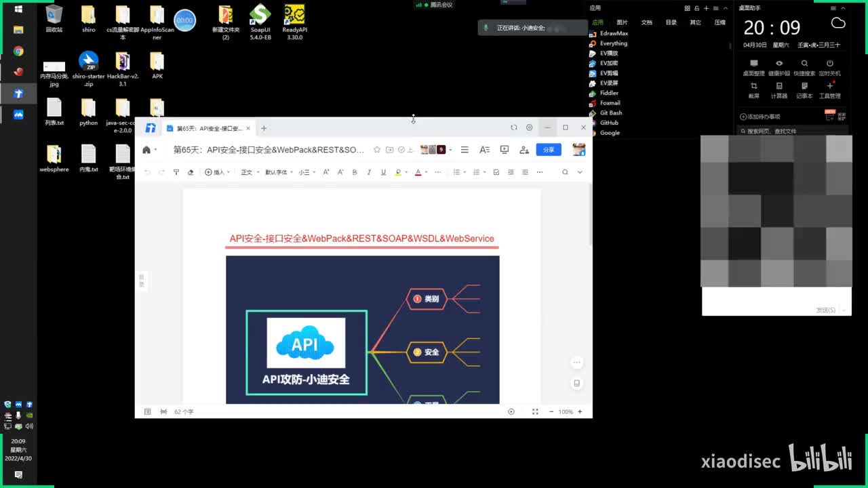This screenshot has height=488, width=868.
Task: Switch to the 目录 tab in app panel
Action: coord(671,22)
